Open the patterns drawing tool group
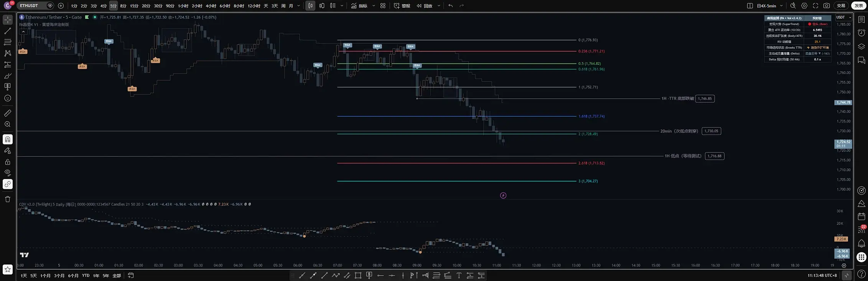The height and width of the screenshot is (281, 868). click(8, 53)
